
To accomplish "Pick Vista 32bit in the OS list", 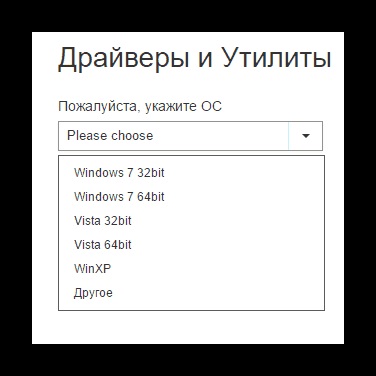I will [191, 221].
